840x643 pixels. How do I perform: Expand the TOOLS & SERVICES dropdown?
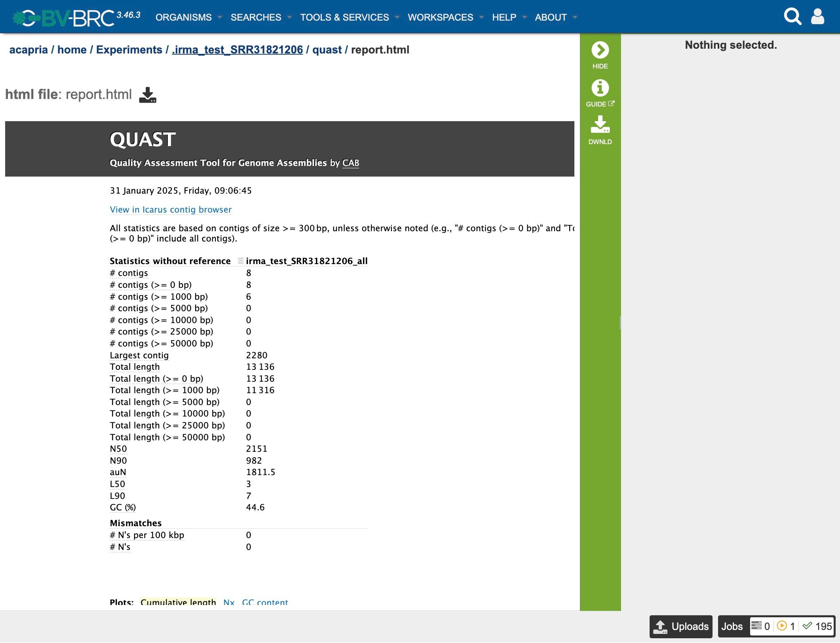344,17
